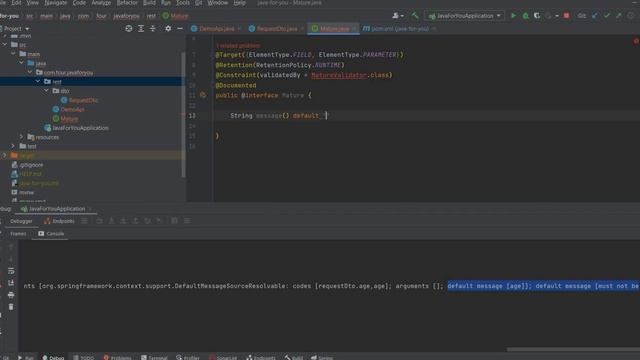
Task: Click the project tree vertical scrollbar
Action: pos(183,114)
